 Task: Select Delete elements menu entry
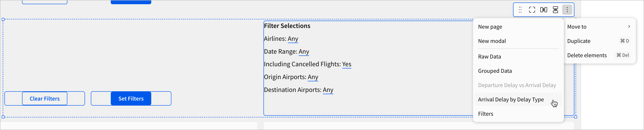click(587, 55)
